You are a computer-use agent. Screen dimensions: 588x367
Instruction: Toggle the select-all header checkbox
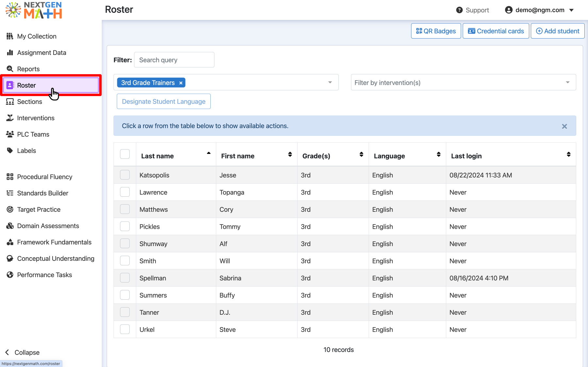pyautogui.click(x=125, y=154)
